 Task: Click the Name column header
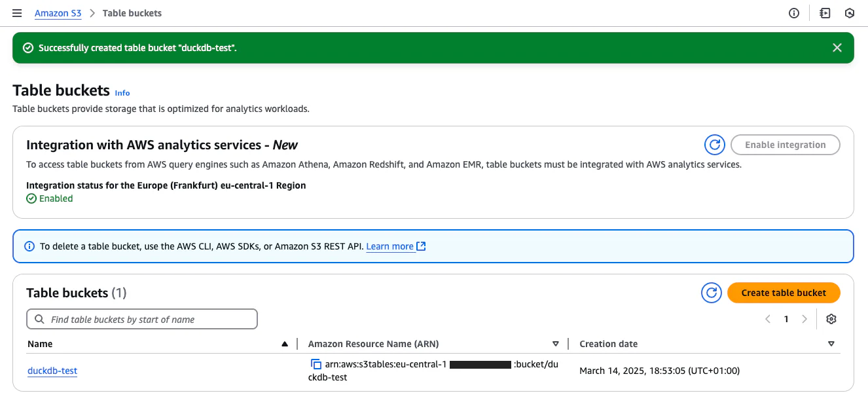(x=40, y=344)
